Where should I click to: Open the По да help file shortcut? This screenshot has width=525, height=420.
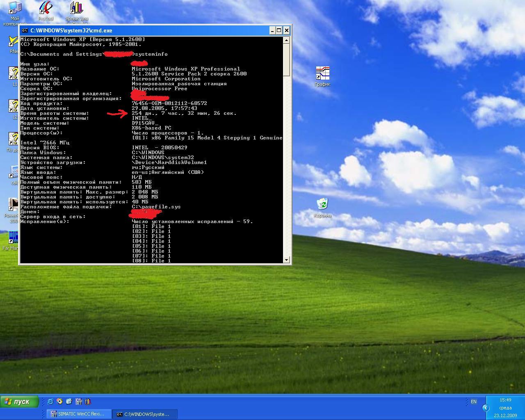(14, 139)
